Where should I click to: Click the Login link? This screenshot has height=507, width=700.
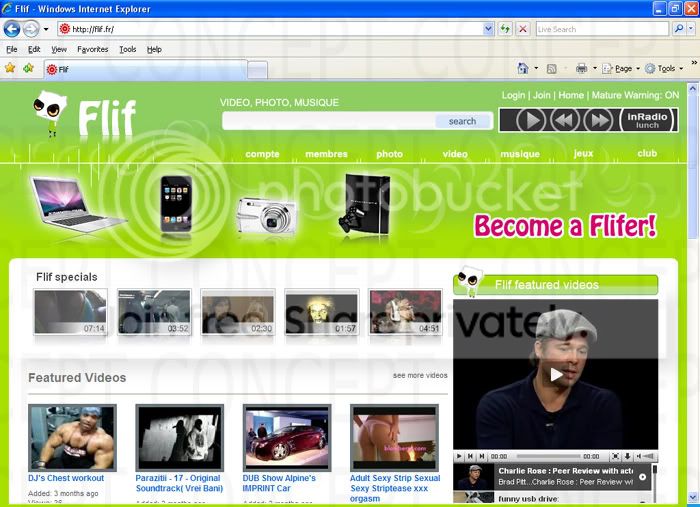[513, 95]
